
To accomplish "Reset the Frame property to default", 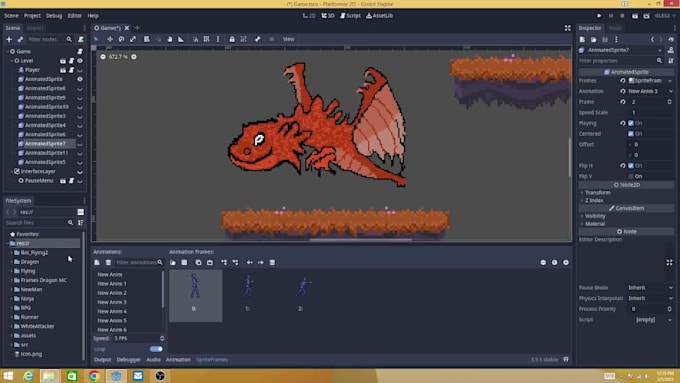I will [x=623, y=102].
